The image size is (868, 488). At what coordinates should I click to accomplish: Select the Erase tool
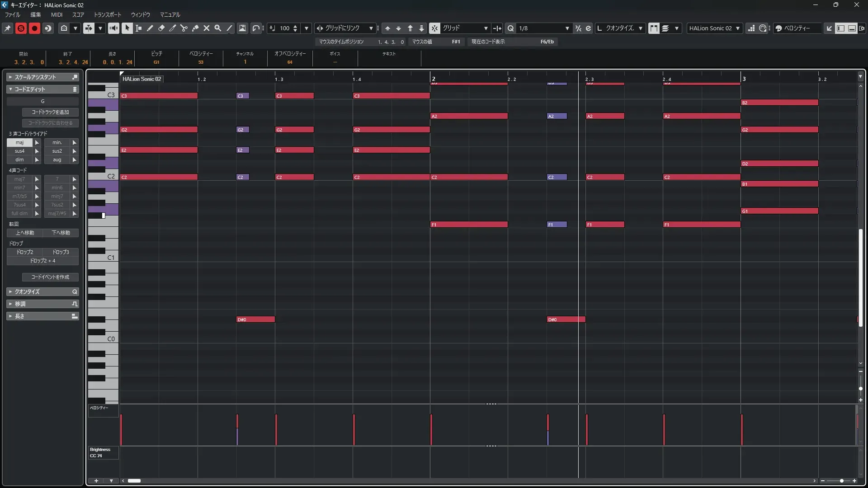pos(161,28)
